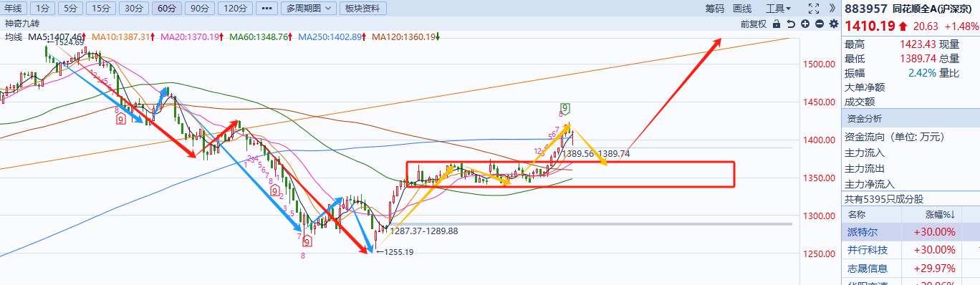Expand the 工具 dropdown menu
The width and height of the screenshot is (980, 285).
[779, 9]
